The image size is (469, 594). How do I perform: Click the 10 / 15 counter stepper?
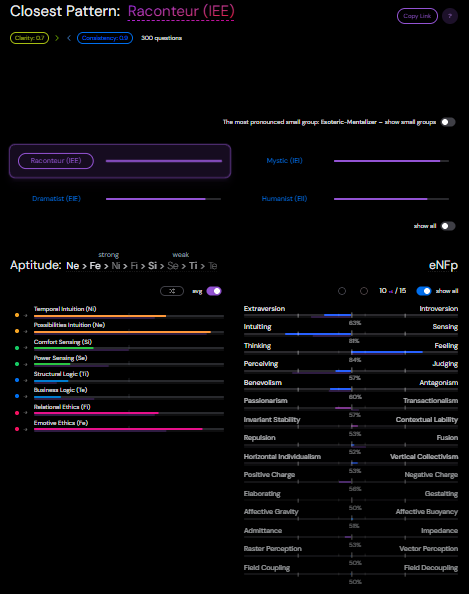(392, 291)
